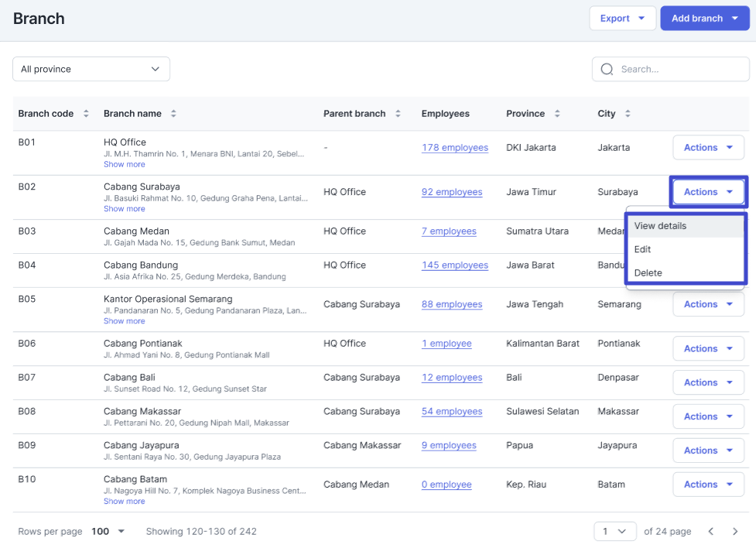The width and height of the screenshot is (756, 548).
Task: Click the Jayapura city cell
Action: (617, 445)
